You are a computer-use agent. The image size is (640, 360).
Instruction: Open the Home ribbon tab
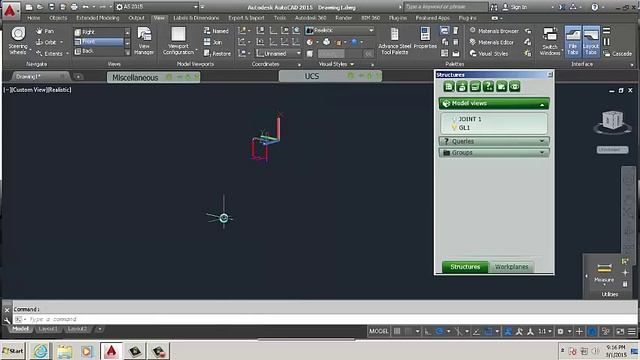[x=33, y=18]
